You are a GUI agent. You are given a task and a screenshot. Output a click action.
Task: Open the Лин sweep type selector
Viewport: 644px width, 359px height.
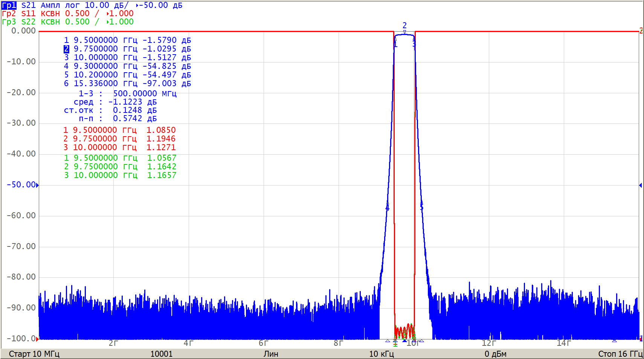(x=271, y=354)
